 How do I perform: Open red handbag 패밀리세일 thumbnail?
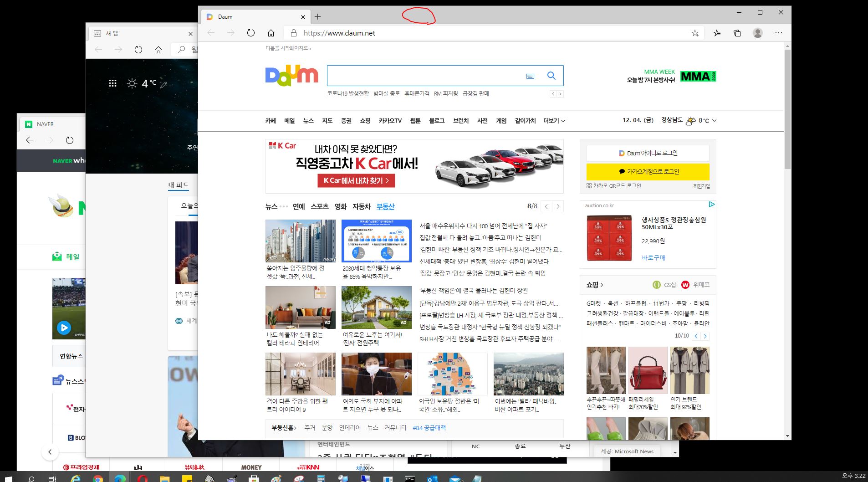[x=648, y=370]
